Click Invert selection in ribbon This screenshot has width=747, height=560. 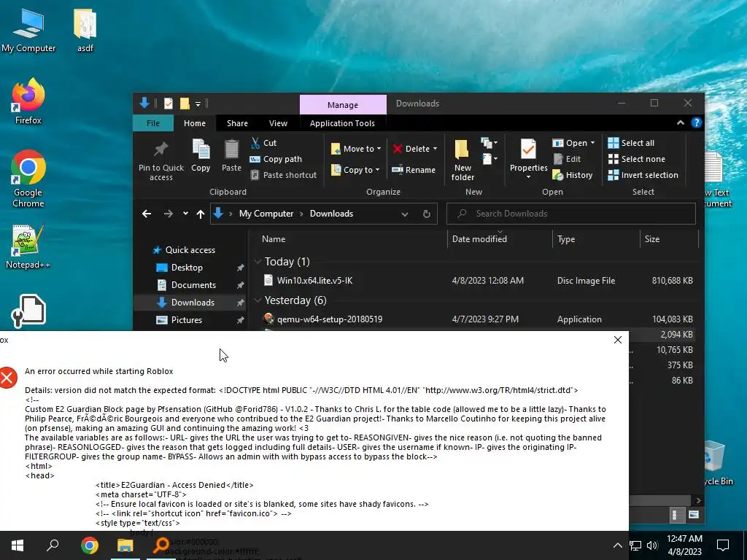(643, 175)
